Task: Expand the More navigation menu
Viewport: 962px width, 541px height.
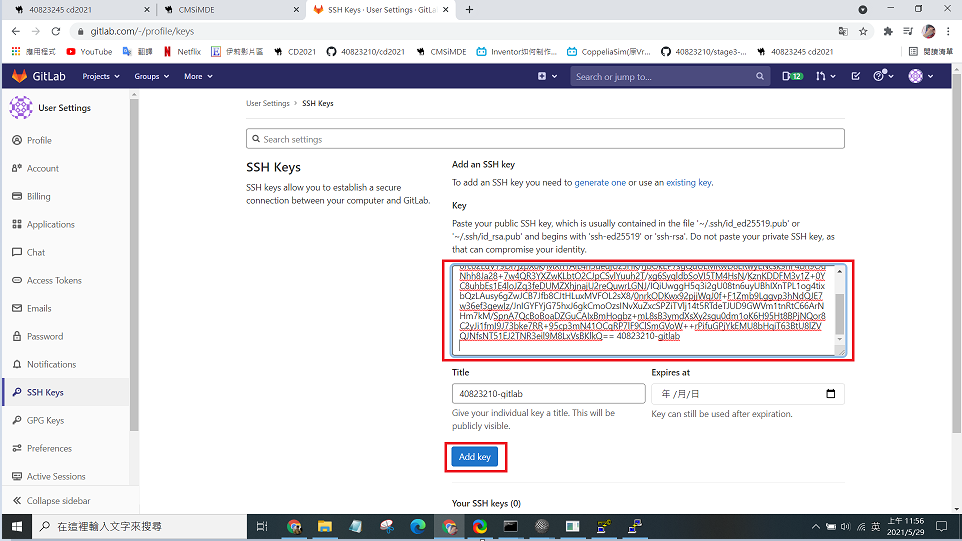Action: pyautogui.click(x=198, y=76)
